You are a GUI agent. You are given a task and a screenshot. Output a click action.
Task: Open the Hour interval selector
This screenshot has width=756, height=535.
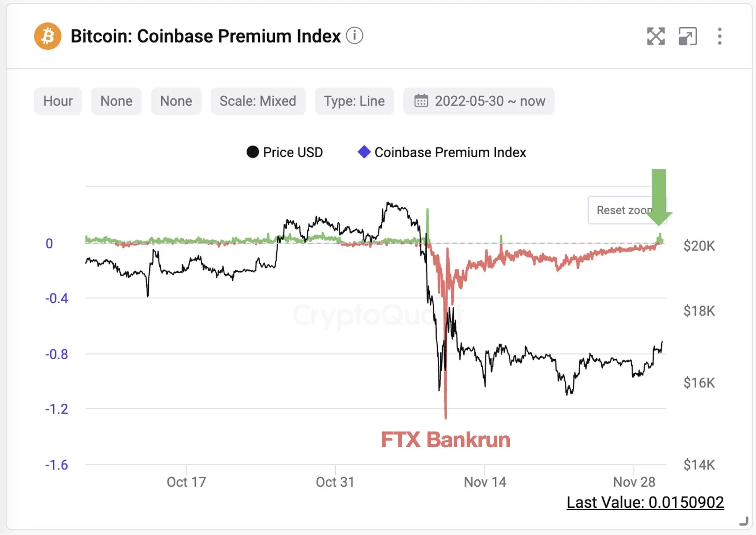tap(57, 101)
